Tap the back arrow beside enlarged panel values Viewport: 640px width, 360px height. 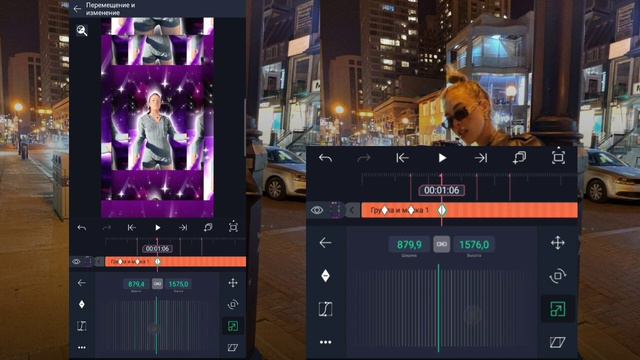tap(325, 243)
